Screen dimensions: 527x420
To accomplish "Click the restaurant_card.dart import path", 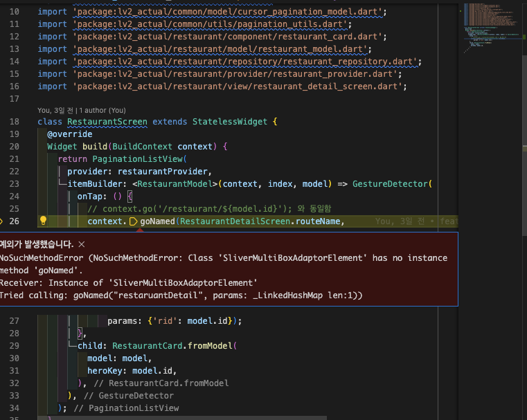I will 229,37.
